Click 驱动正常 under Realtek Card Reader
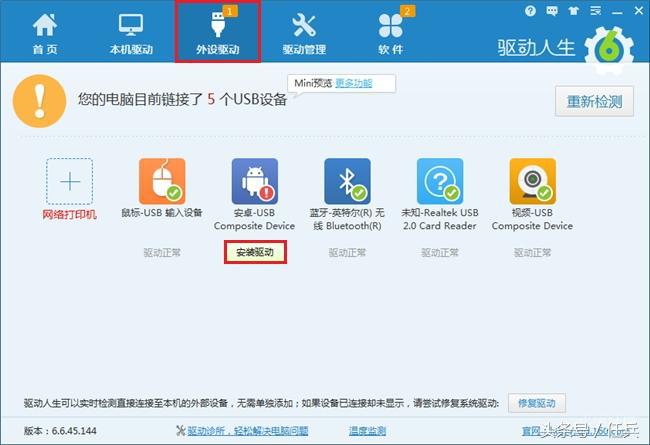Image resolution: width=650 pixels, height=445 pixels. click(440, 253)
